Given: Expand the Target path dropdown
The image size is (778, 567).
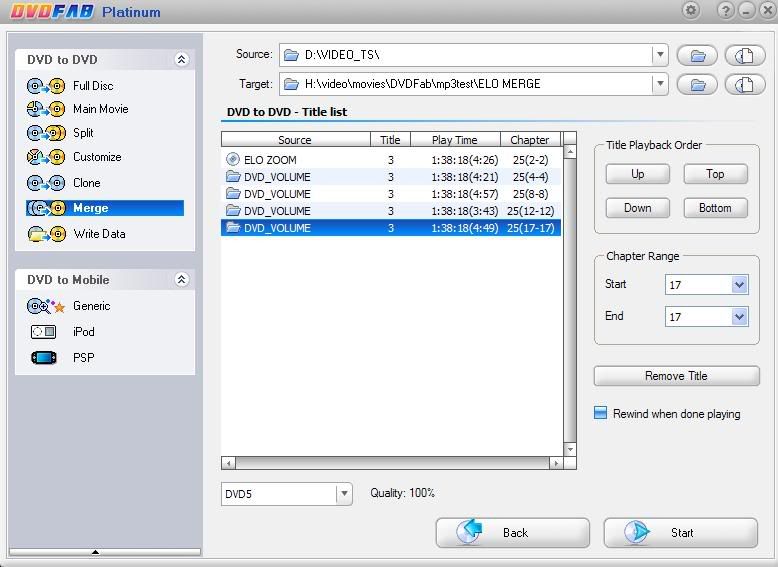Looking at the screenshot, I should click(x=660, y=84).
